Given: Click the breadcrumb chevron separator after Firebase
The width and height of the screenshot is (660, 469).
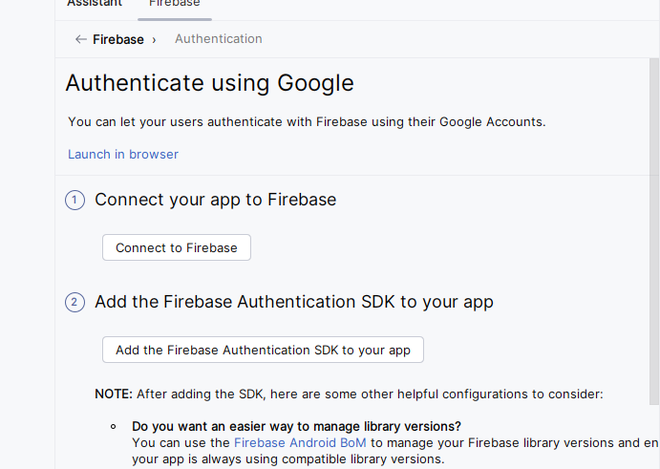Looking at the screenshot, I should coord(154,40).
